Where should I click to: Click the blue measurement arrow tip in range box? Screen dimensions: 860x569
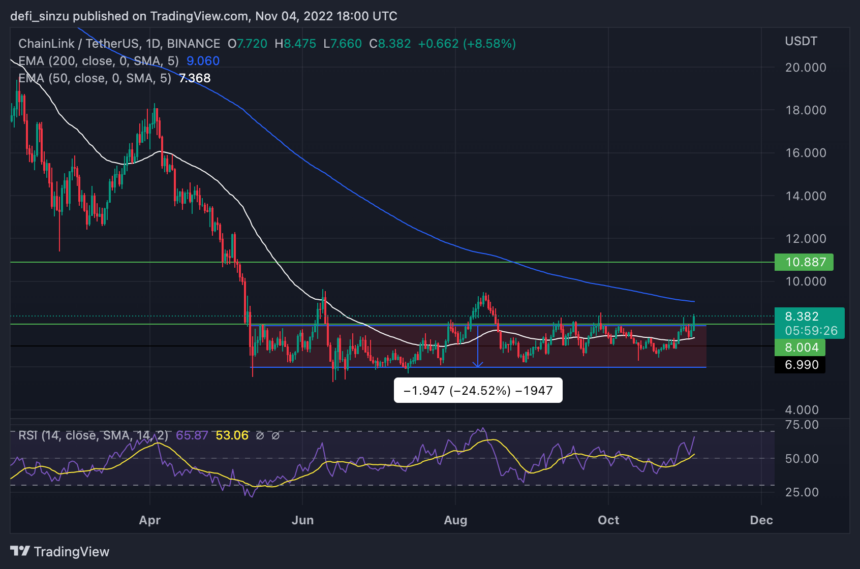[478, 364]
